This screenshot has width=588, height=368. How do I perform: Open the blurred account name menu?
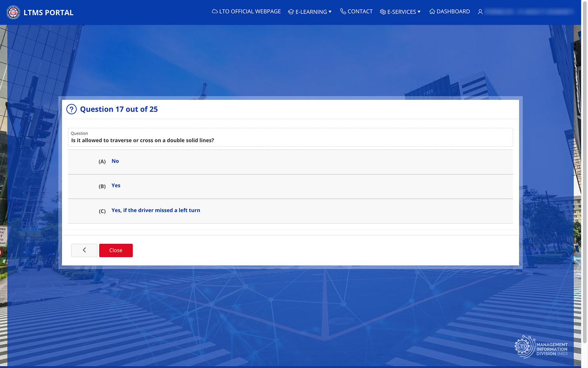[x=529, y=12]
